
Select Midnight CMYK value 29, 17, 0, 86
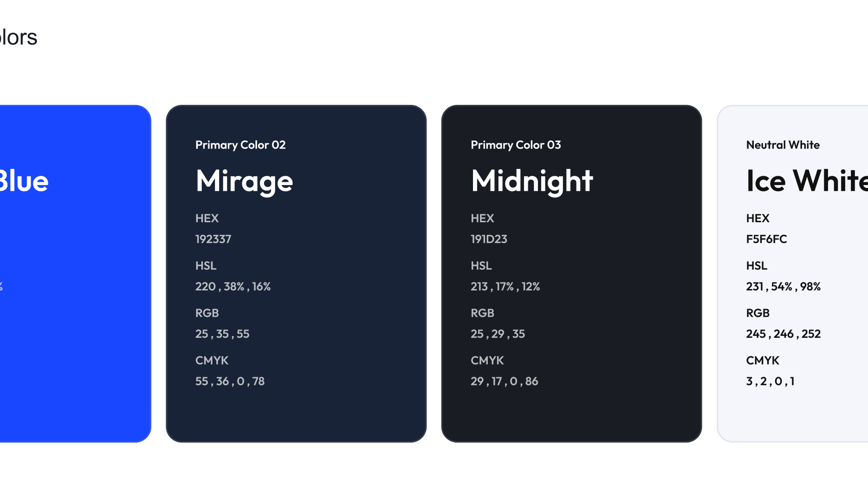point(504,381)
